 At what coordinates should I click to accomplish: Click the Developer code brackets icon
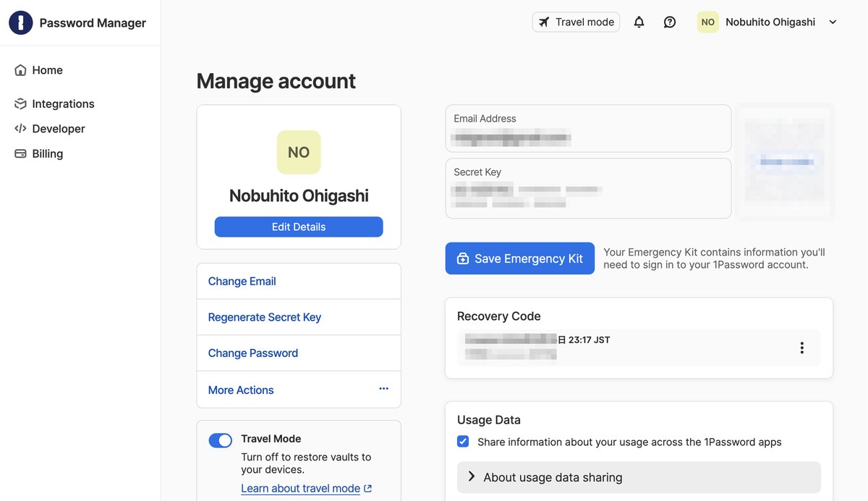click(20, 128)
